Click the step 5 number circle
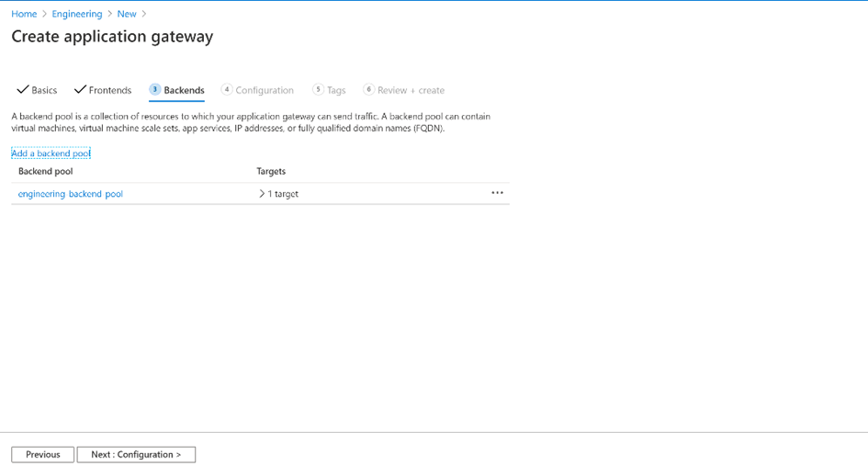This screenshot has width=868, height=466. (x=318, y=90)
